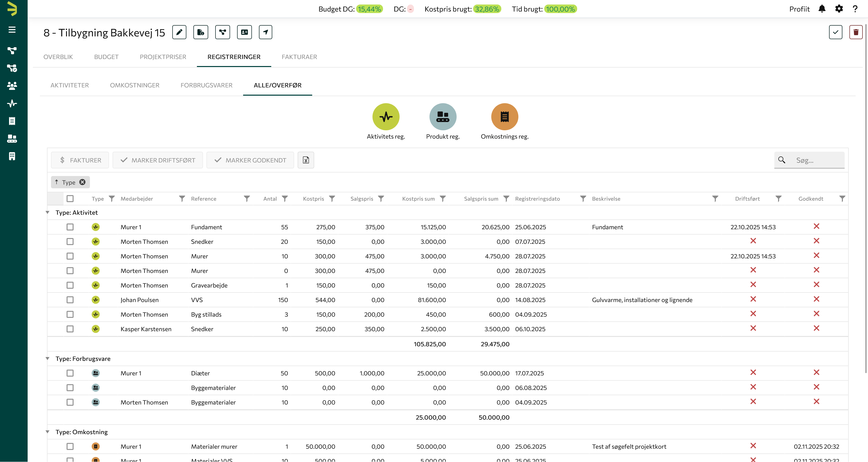
Task: Click red trash delete project icon
Action: click(855, 32)
